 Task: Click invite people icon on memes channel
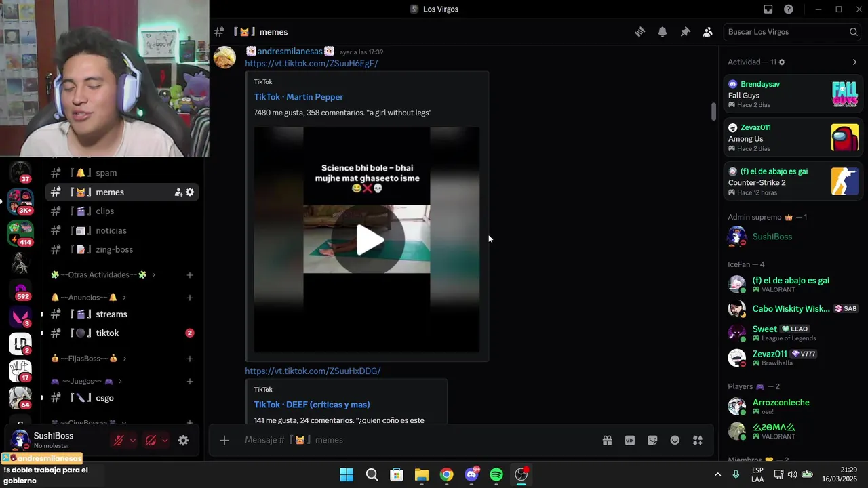click(x=178, y=192)
